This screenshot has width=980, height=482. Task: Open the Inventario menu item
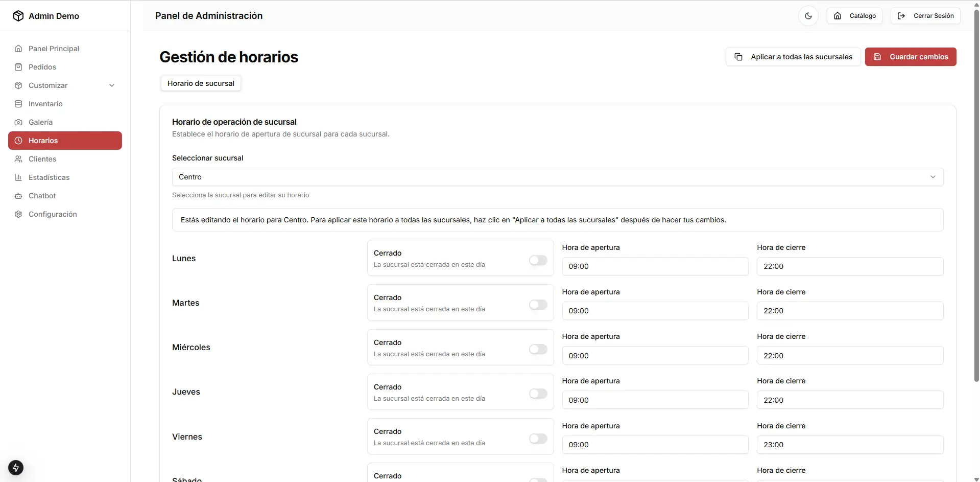coord(45,104)
